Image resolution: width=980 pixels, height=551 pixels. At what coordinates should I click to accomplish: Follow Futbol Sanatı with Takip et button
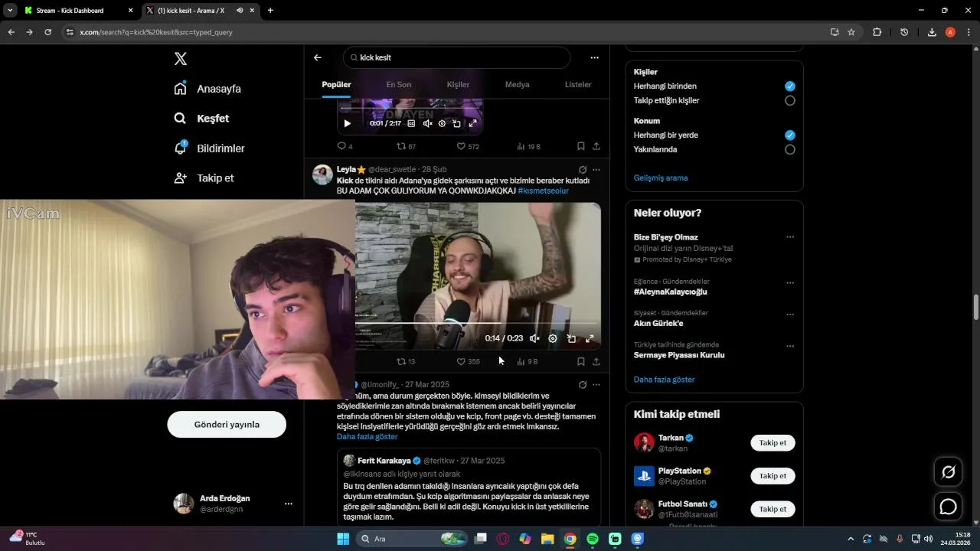773,509
